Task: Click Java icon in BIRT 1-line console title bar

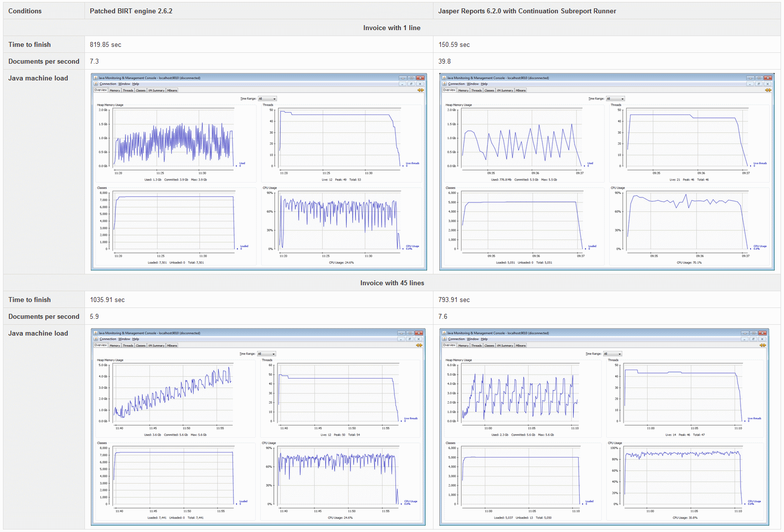Action: coord(96,78)
